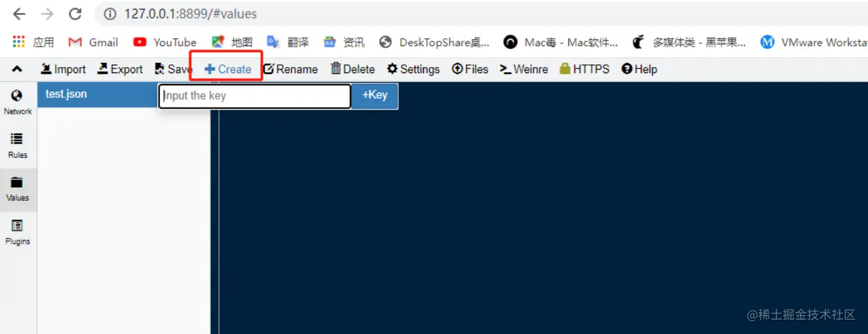Reload the page with refresh icon
This screenshot has width=868, height=334.
75,14
